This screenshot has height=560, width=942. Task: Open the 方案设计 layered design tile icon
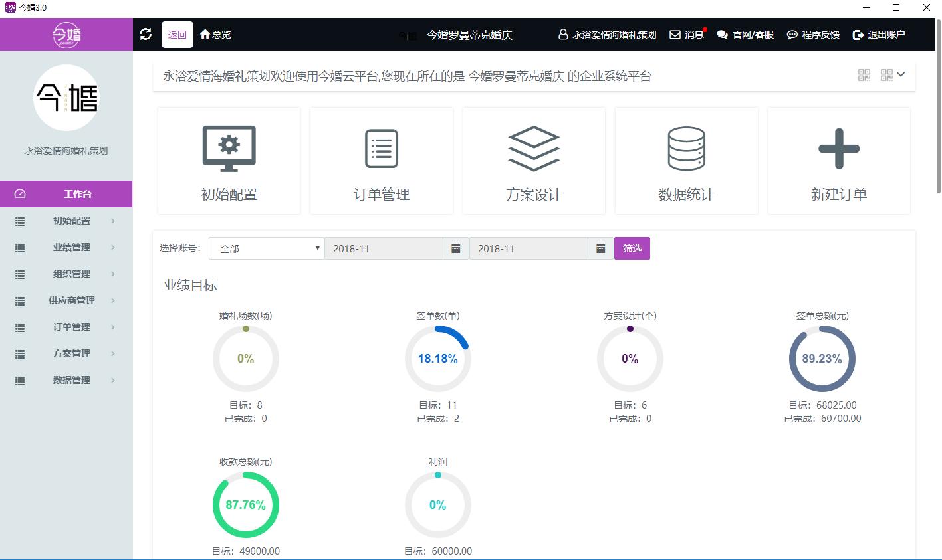(x=534, y=148)
